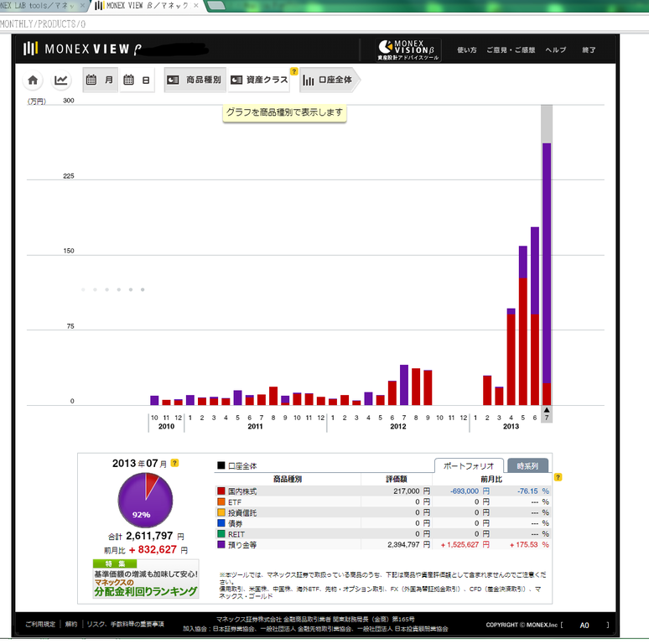649x644 pixels.
Task: Click help icon next to 2013年07月
Action: coord(174,463)
